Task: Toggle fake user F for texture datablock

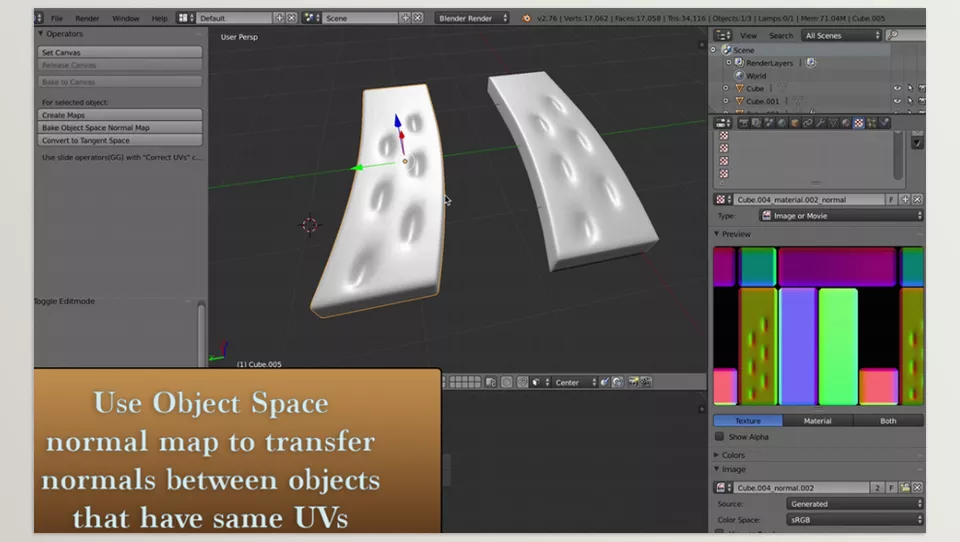Action: click(891, 200)
